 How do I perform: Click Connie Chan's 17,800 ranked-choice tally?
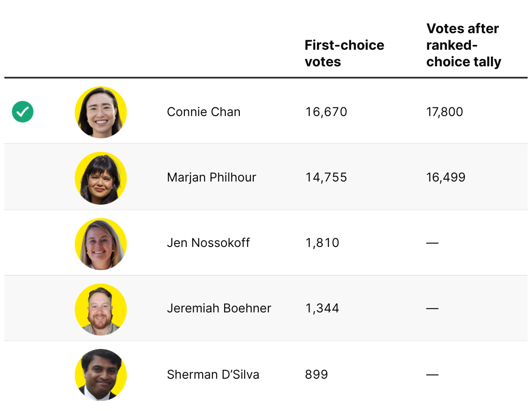click(445, 112)
